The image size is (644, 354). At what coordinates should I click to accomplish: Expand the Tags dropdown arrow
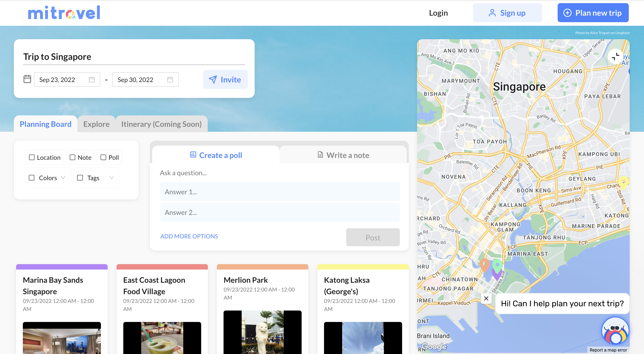click(111, 177)
